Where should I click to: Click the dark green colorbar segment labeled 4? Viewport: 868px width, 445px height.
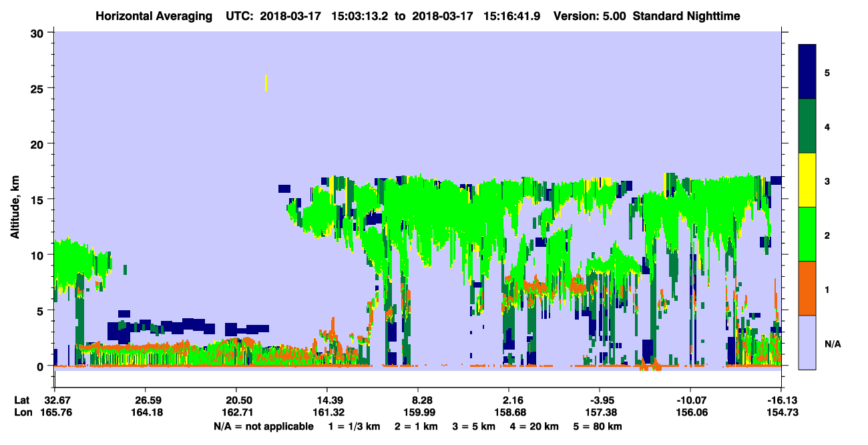pos(807,126)
